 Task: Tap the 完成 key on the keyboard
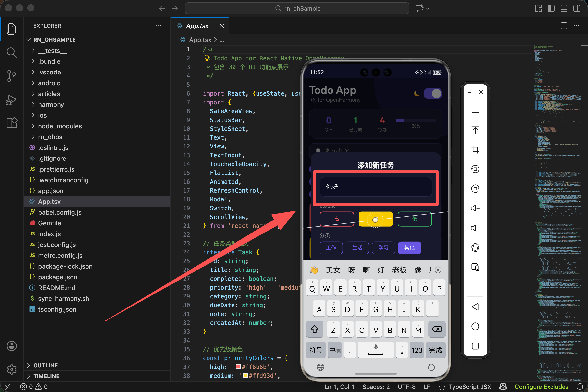[x=435, y=350]
